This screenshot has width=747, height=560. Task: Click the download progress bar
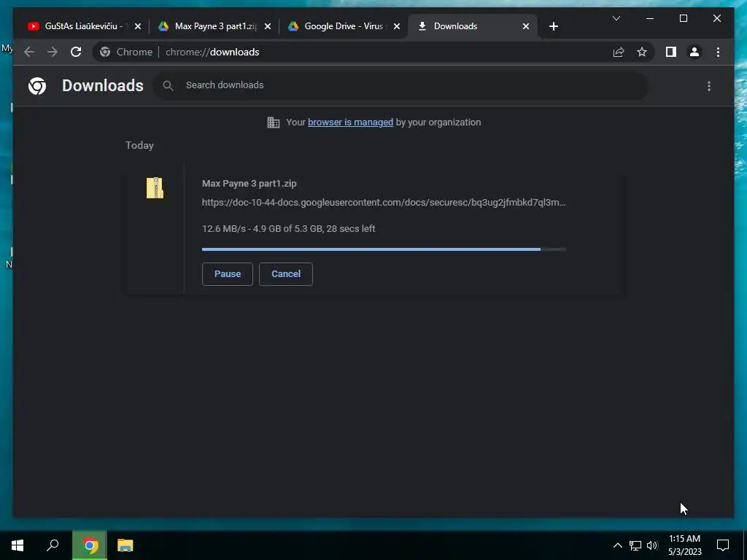[384, 249]
